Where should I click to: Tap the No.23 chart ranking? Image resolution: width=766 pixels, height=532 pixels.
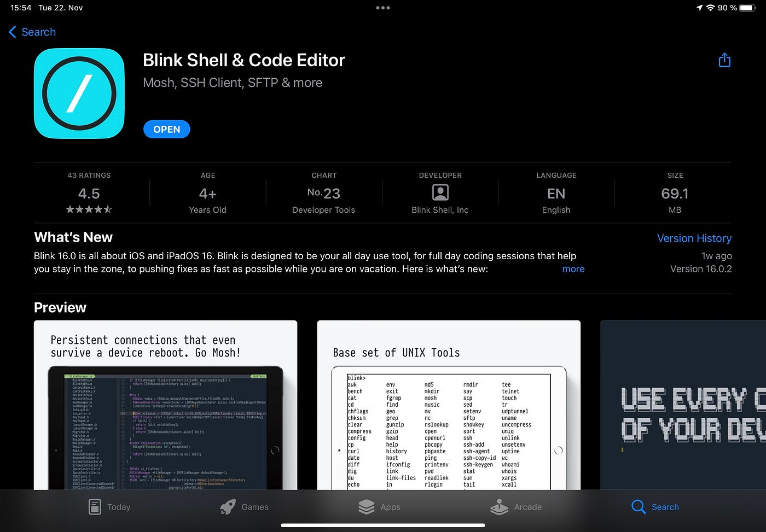(x=324, y=193)
